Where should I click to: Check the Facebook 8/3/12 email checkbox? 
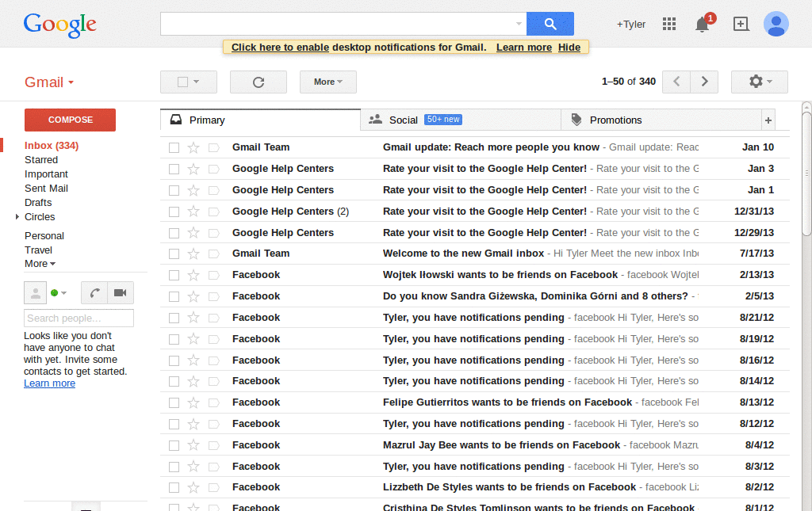[174, 467]
